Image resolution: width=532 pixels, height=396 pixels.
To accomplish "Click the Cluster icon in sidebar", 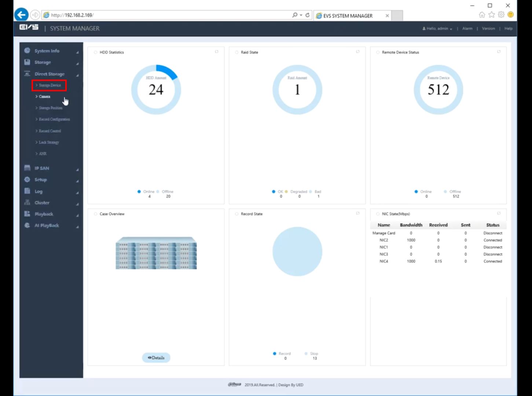I will click(x=27, y=202).
